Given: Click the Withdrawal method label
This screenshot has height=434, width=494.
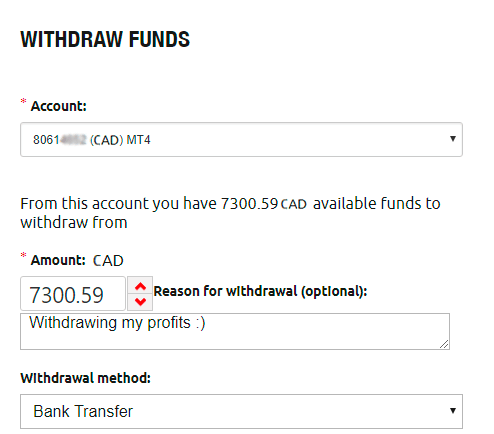Looking at the screenshot, I should pos(86,378).
